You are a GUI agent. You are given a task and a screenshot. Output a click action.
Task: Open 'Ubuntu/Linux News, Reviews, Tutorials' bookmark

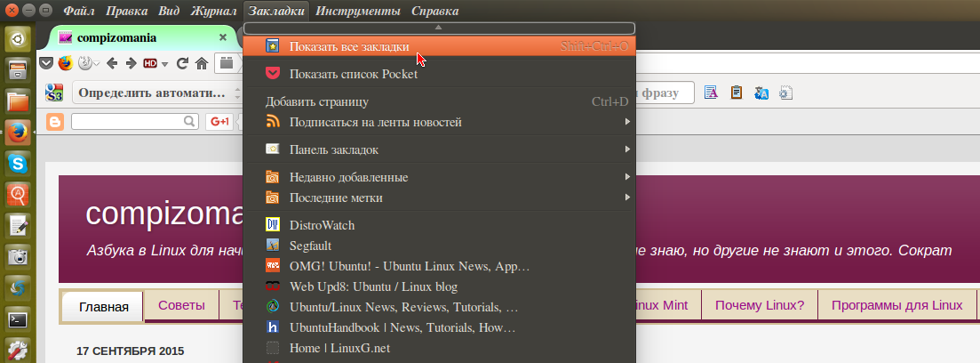tap(440, 307)
